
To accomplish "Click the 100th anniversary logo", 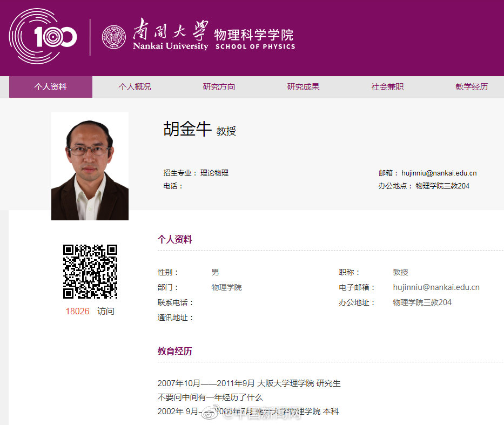I will coord(43,36).
